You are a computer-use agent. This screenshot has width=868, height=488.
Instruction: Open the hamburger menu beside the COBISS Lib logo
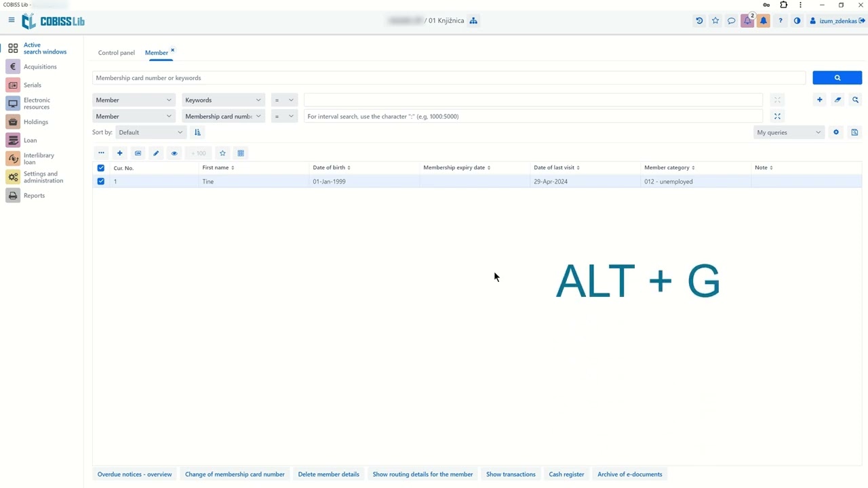[12, 20]
